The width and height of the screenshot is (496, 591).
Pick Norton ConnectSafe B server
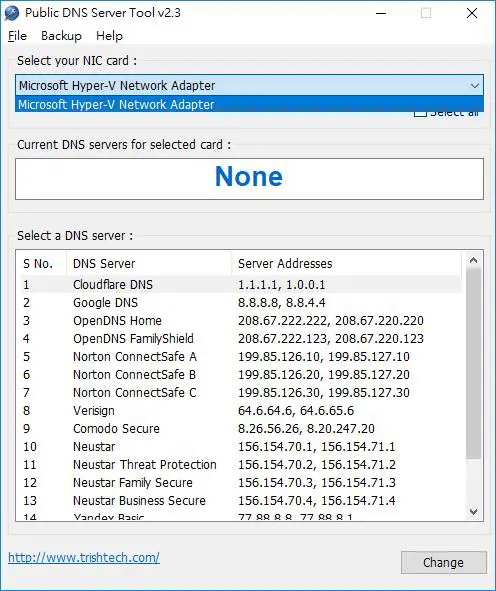point(240,375)
